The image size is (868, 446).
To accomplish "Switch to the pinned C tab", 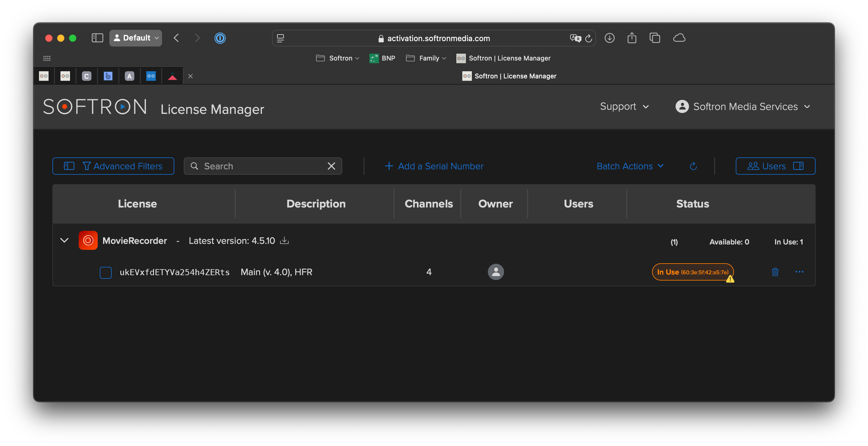I will click(87, 76).
